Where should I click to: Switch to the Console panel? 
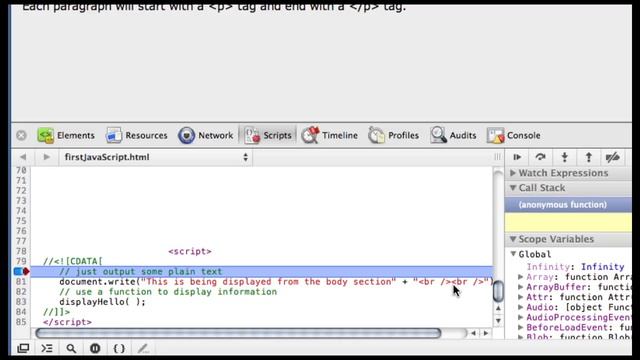pyautogui.click(x=513, y=135)
